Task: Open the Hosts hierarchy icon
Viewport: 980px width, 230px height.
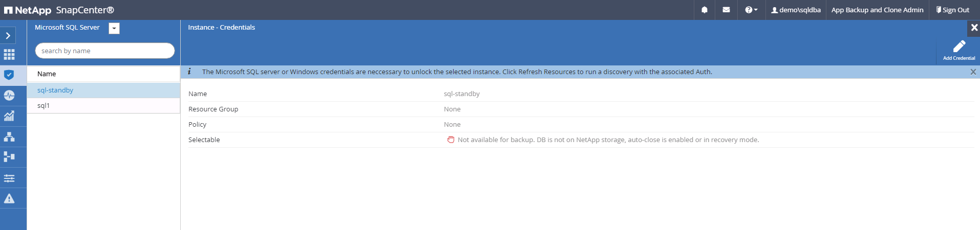Action: tap(9, 136)
